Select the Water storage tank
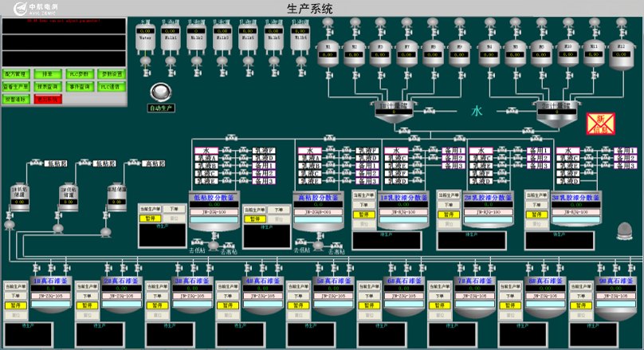This screenshot has height=350, width=644. point(145,39)
